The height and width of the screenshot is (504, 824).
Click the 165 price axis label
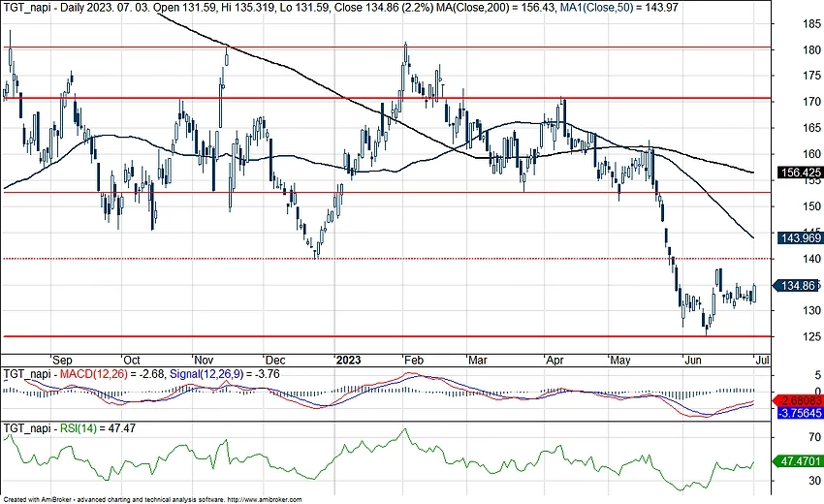(x=812, y=128)
